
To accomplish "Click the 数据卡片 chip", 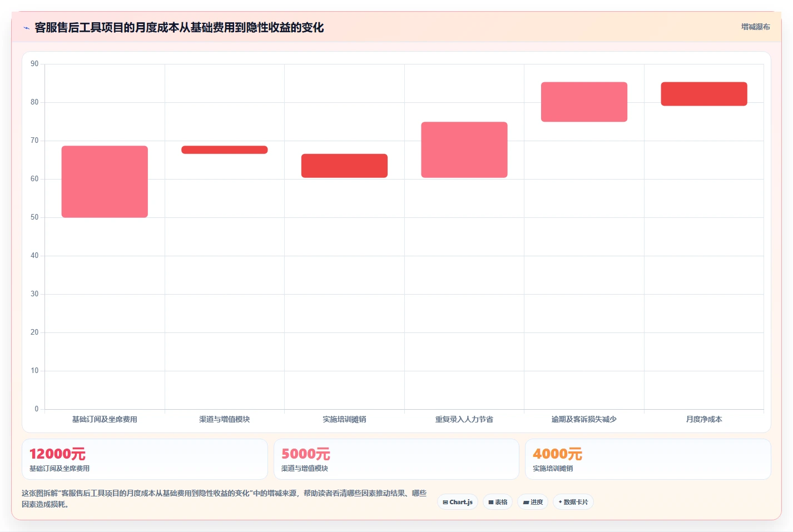I will pos(573,502).
